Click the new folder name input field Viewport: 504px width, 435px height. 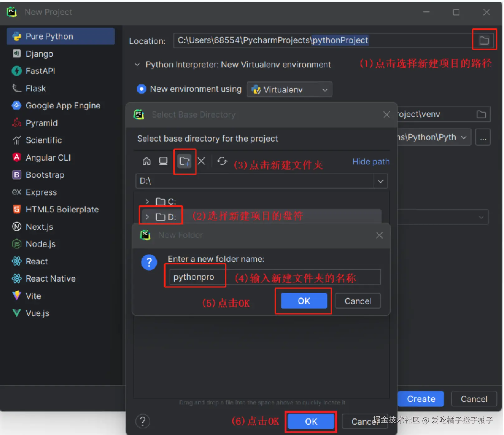click(x=275, y=277)
